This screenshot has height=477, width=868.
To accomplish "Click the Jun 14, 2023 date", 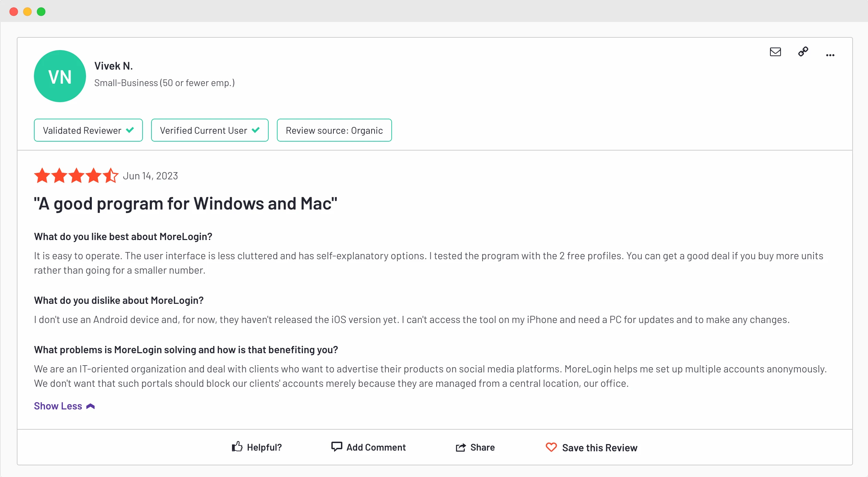I will click(150, 176).
